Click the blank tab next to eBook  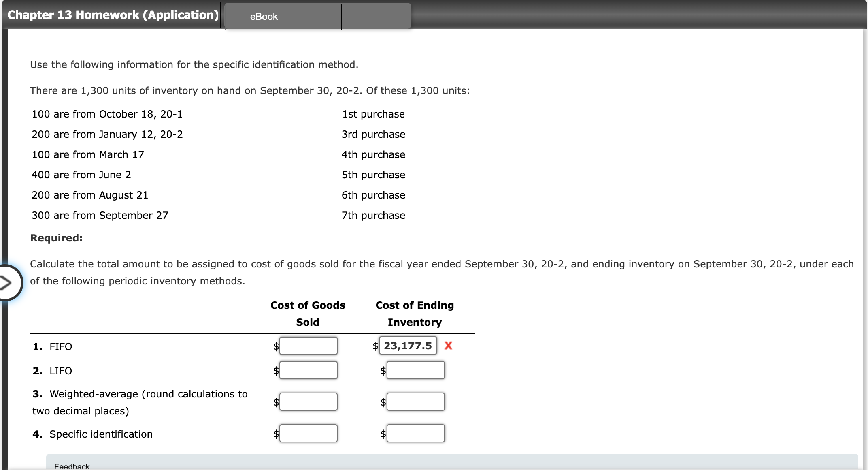point(376,17)
